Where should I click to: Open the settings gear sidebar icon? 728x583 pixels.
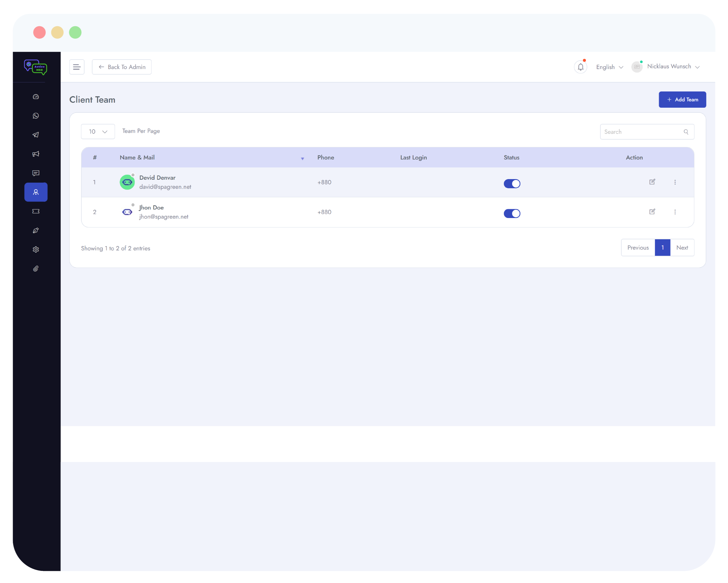tap(36, 249)
